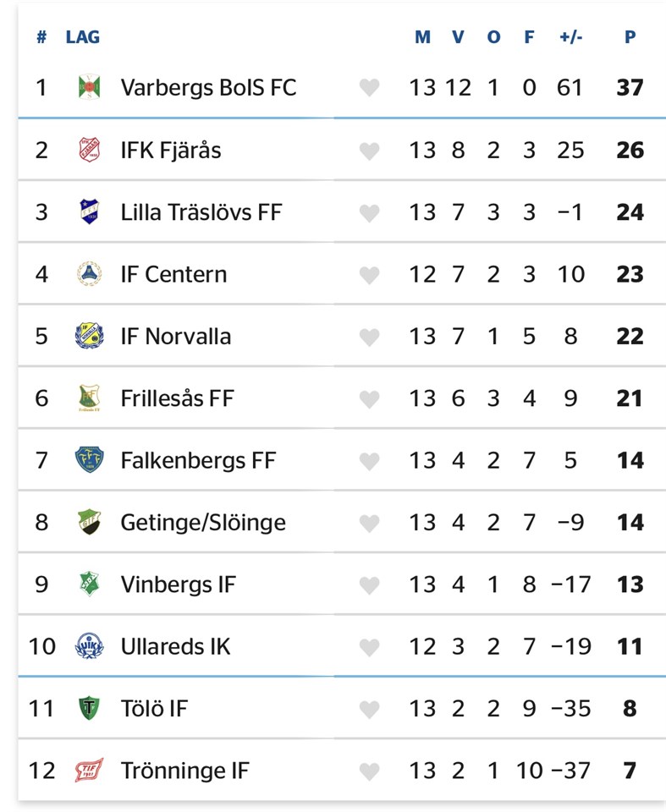Sort table by the P points column
The width and height of the screenshot is (666, 812).
tap(630, 37)
